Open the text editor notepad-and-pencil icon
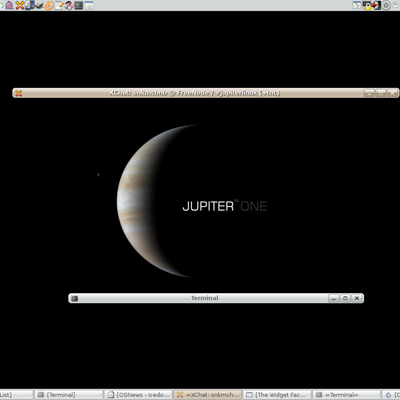The height and width of the screenshot is (400, 400). (59, 5)
